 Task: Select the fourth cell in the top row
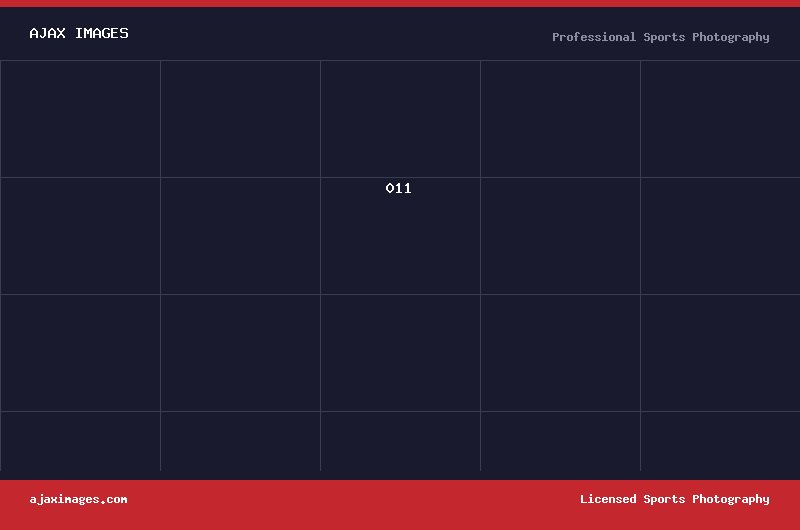(560, 119)
